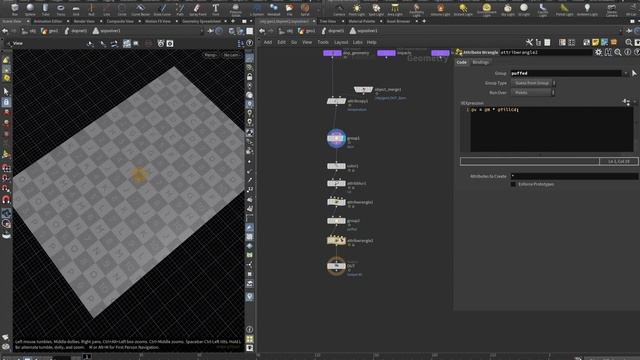
Task: Click the Persp viewport button
Action: [x=210, y=55]
